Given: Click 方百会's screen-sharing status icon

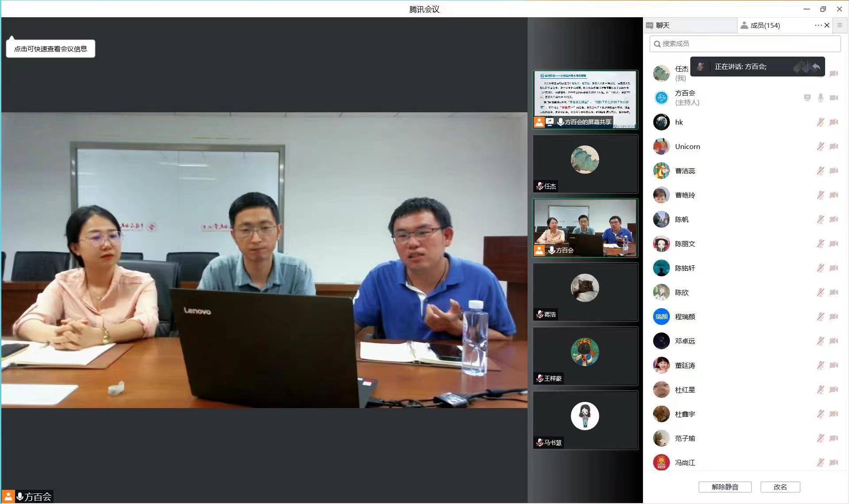Looking at the screenshot, I should click(807, 98).
